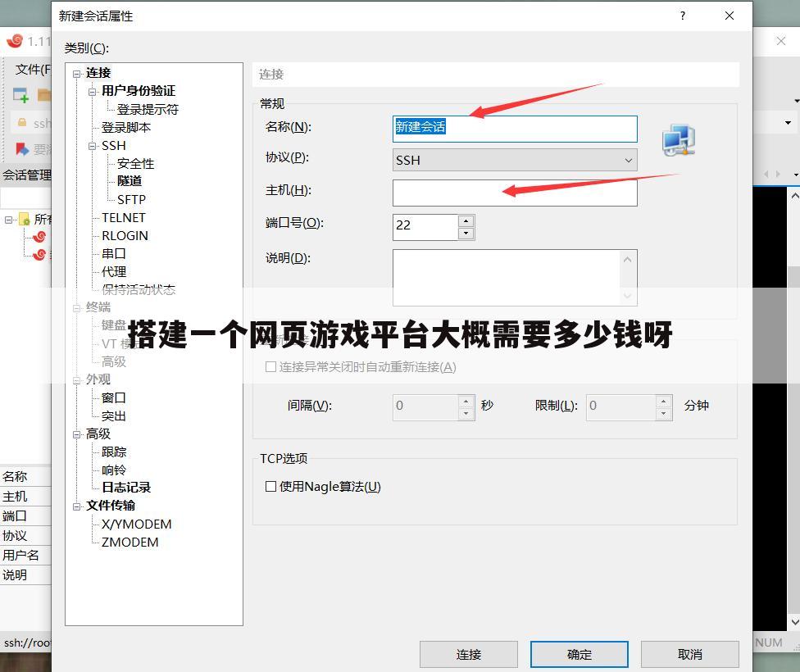Viewport: 800px width, 672px height.
Task: Click the 连接 button
Action: click(468, 654)
